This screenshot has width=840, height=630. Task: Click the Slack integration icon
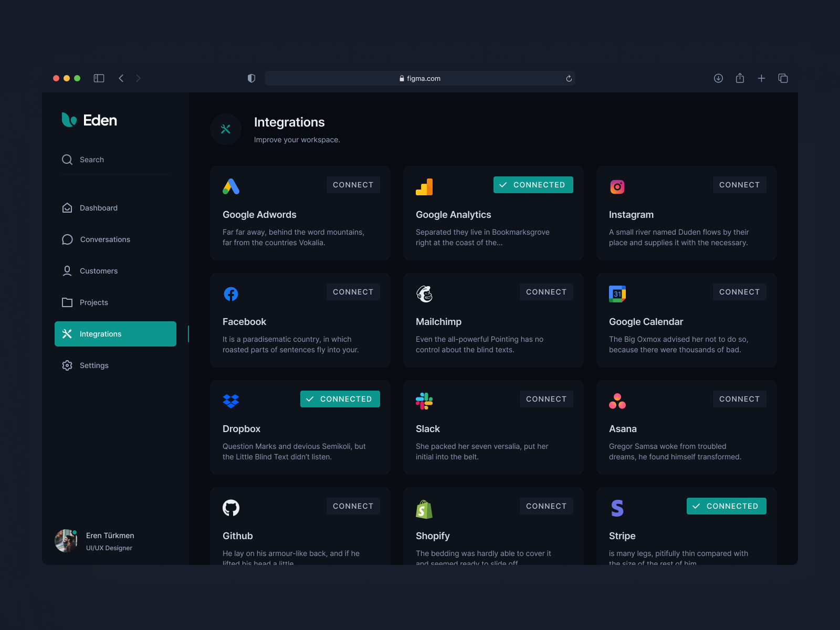424,401
